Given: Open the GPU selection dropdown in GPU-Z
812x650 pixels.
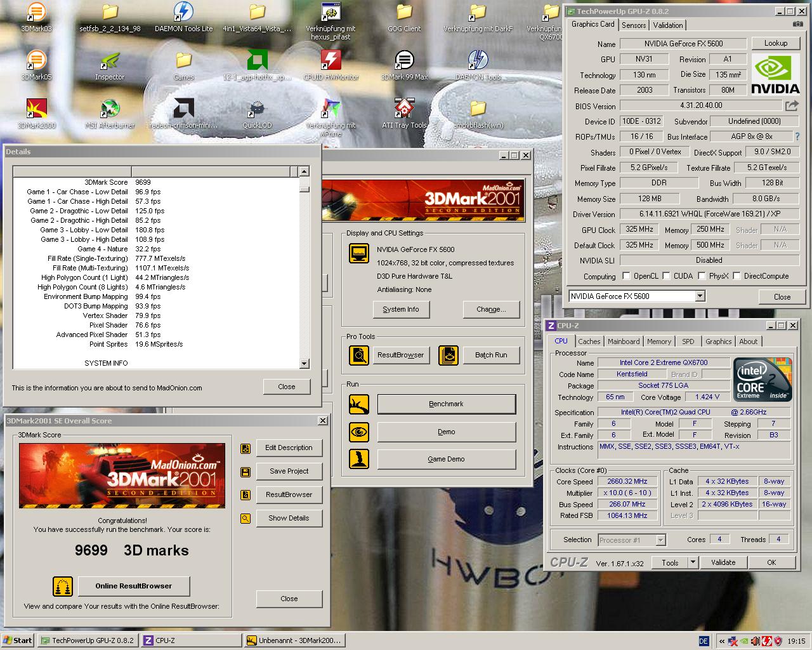Looking at the screenshot, I should (x=700, y=296).
